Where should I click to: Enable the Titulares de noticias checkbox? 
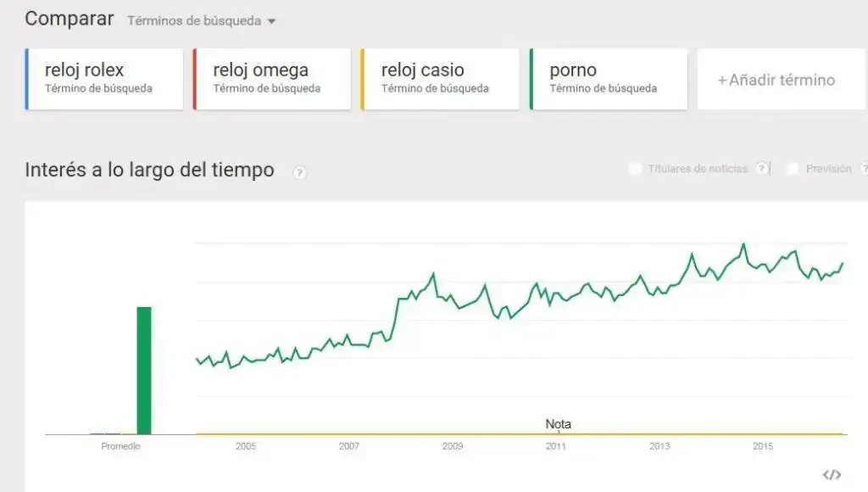point(635,169)
